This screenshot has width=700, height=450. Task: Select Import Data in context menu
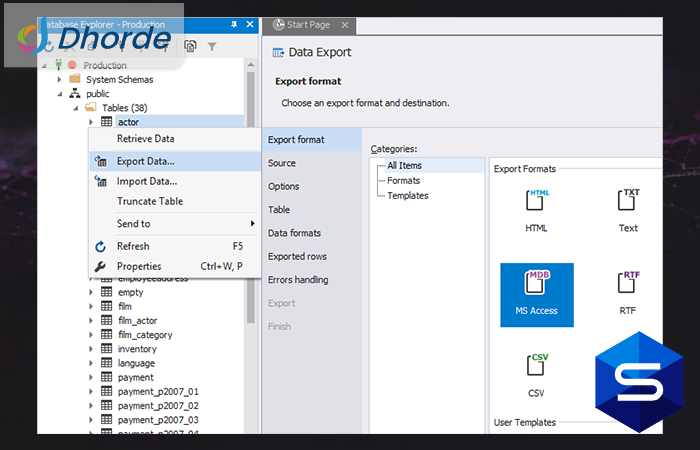pos(147,181)
